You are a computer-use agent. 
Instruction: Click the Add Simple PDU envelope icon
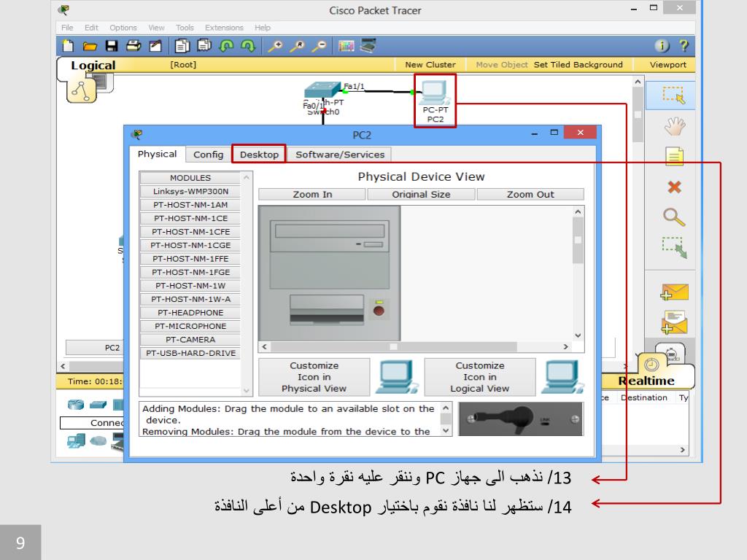(674, 292)
